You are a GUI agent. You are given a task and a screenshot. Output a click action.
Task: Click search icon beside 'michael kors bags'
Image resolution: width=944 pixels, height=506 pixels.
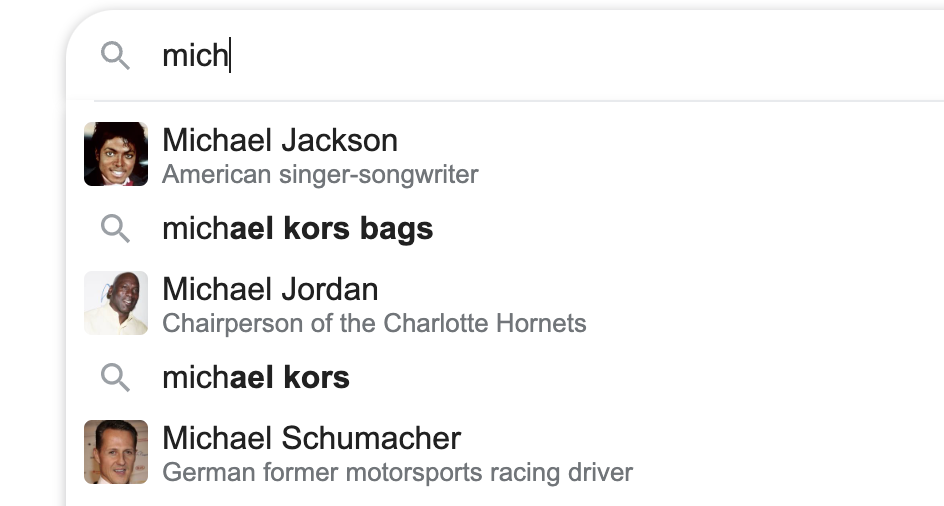click(115, 228)
